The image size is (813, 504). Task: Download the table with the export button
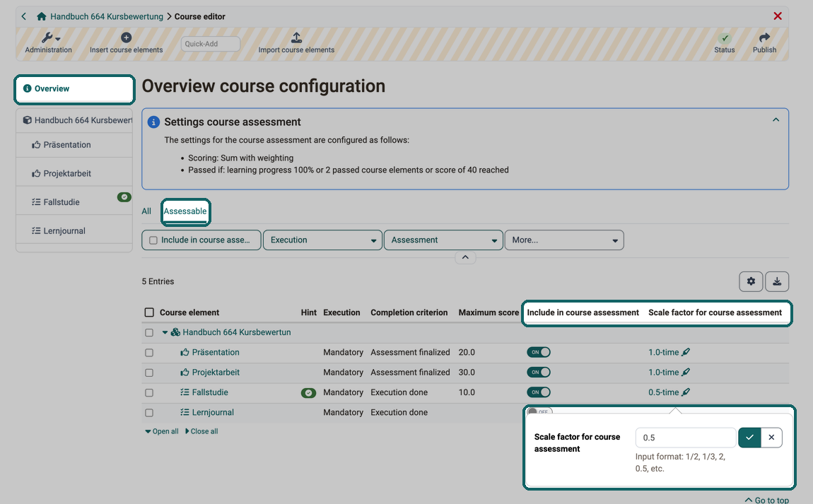(777, 281)
